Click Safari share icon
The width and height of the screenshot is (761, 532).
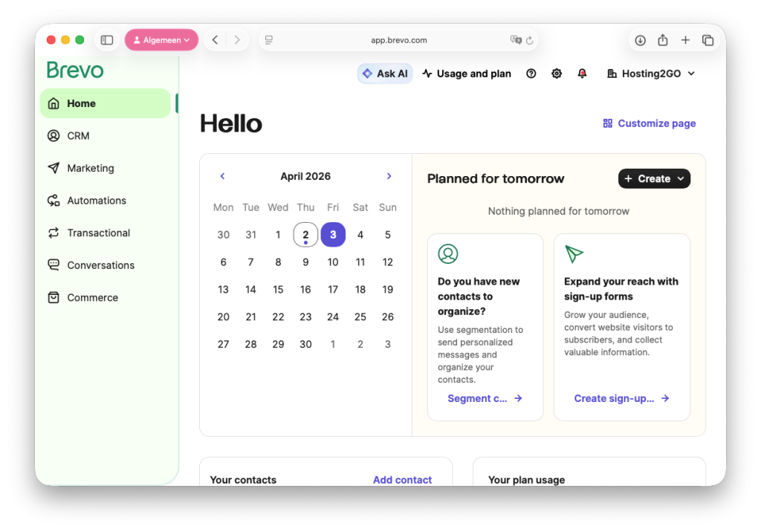tap(662, 40)
